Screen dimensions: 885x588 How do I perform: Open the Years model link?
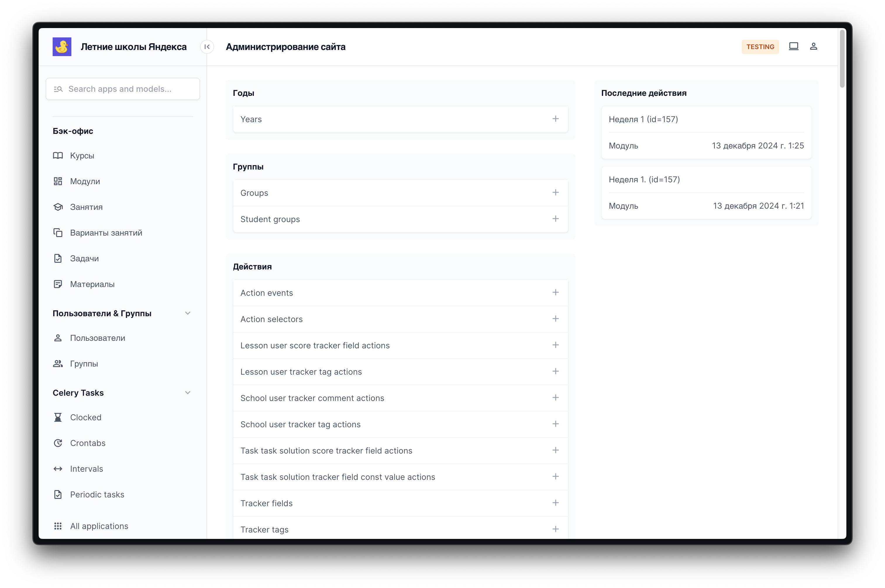[x=251, y=119]
